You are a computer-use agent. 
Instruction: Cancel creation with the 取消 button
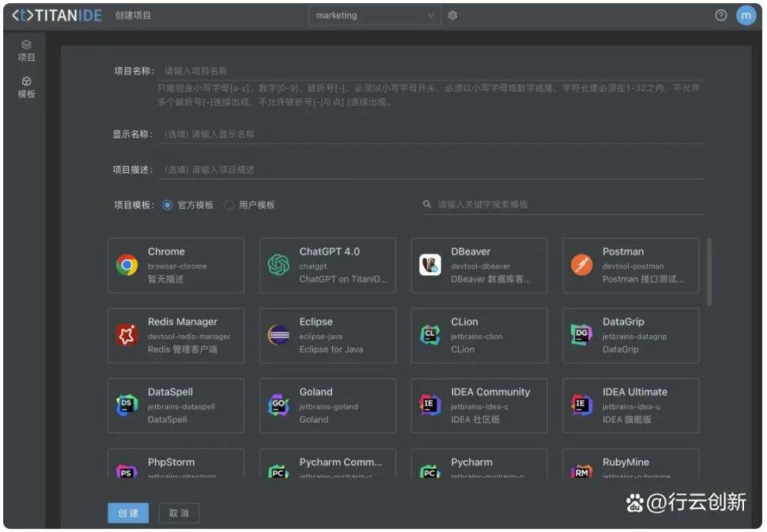(x=178, y=512)
